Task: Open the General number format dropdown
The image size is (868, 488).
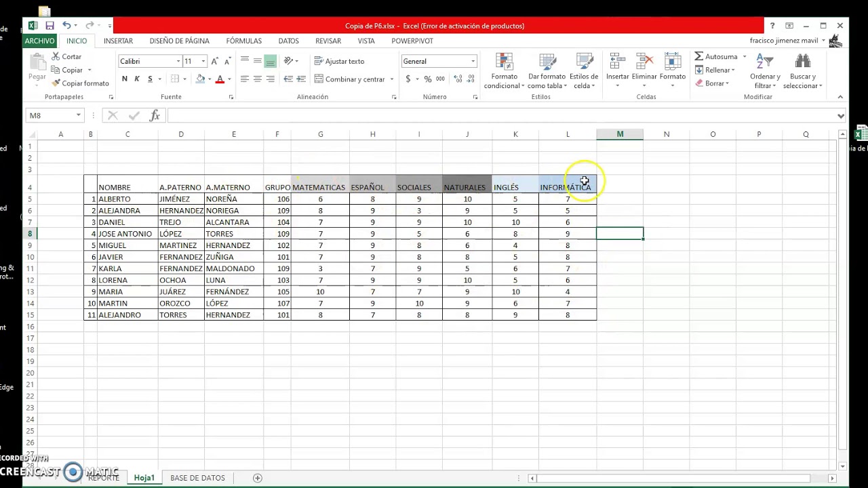Action: click(473, 61)
